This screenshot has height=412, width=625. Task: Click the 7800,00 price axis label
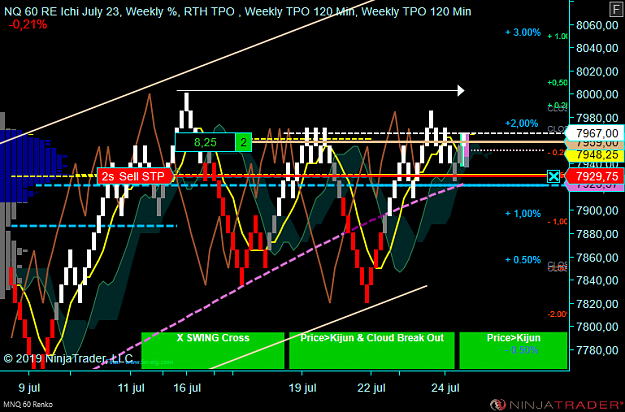pos(597,327)
